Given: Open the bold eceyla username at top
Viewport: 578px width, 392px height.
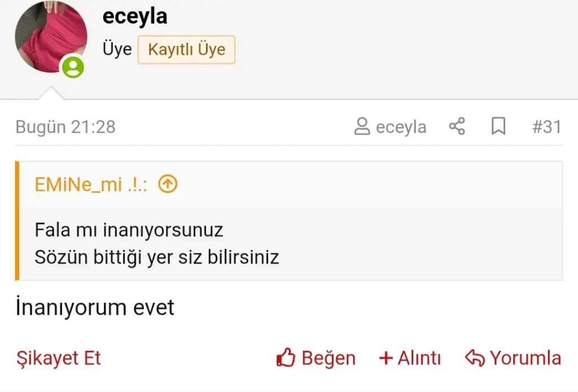Looking at the screenshot, I should 135,16.
